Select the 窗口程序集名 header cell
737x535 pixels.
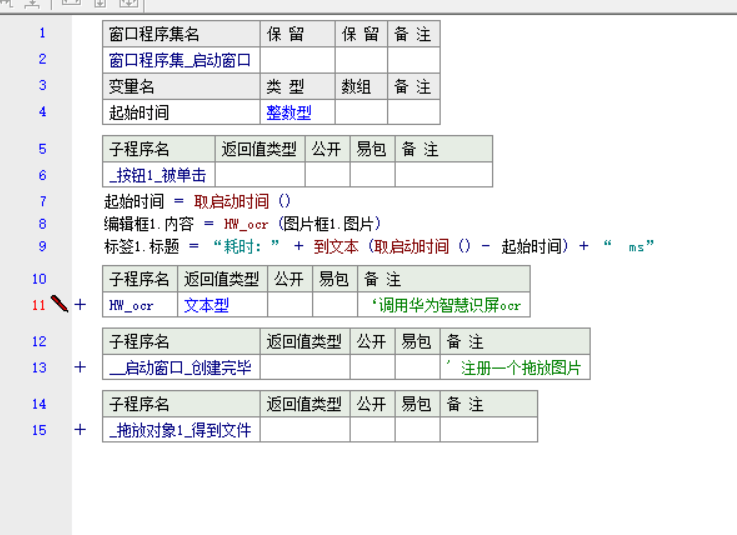(x=181, y=34)
